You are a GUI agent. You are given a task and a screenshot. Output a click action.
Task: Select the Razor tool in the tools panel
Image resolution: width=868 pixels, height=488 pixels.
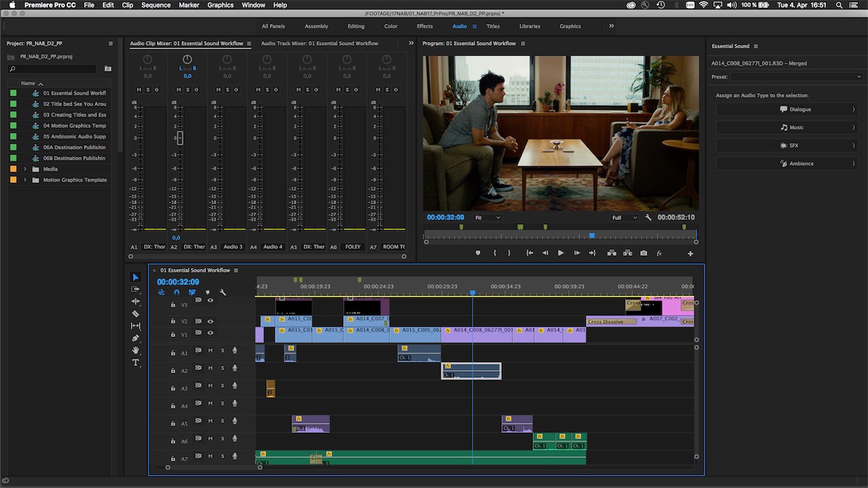(135, 314)
